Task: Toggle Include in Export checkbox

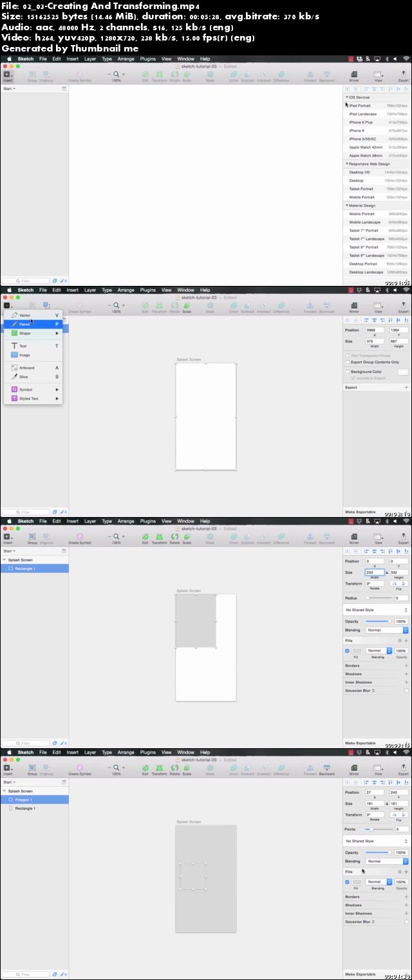Action: [353, 378]
